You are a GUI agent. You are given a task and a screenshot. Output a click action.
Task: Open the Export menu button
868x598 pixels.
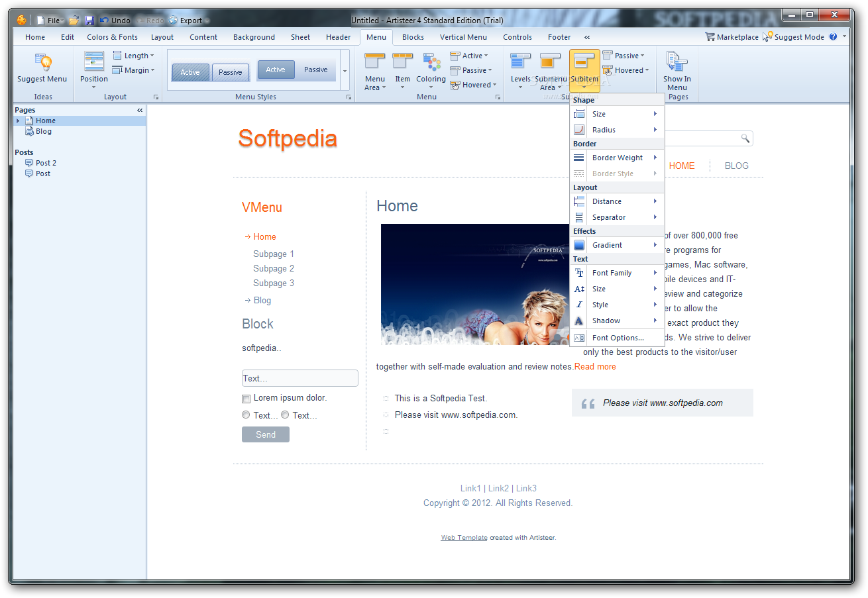coord(190,21)
